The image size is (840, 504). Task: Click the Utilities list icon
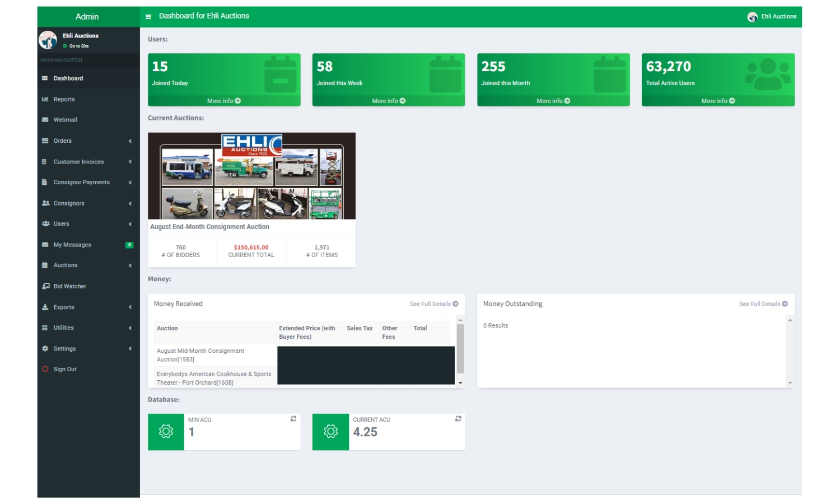coord(45,328)
